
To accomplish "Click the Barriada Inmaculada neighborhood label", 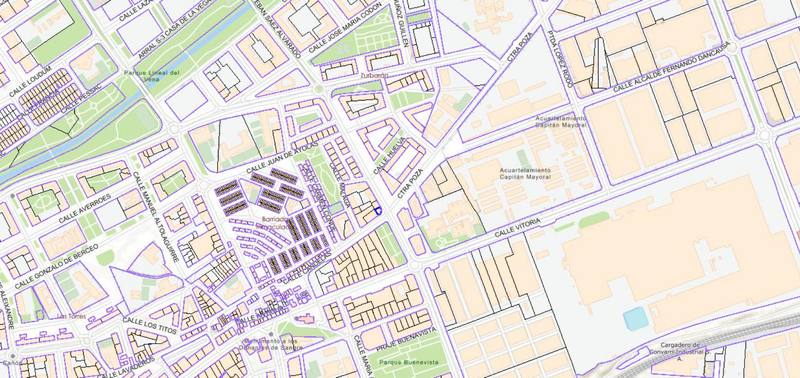I will pyautogui.click(x=275, y=222).
